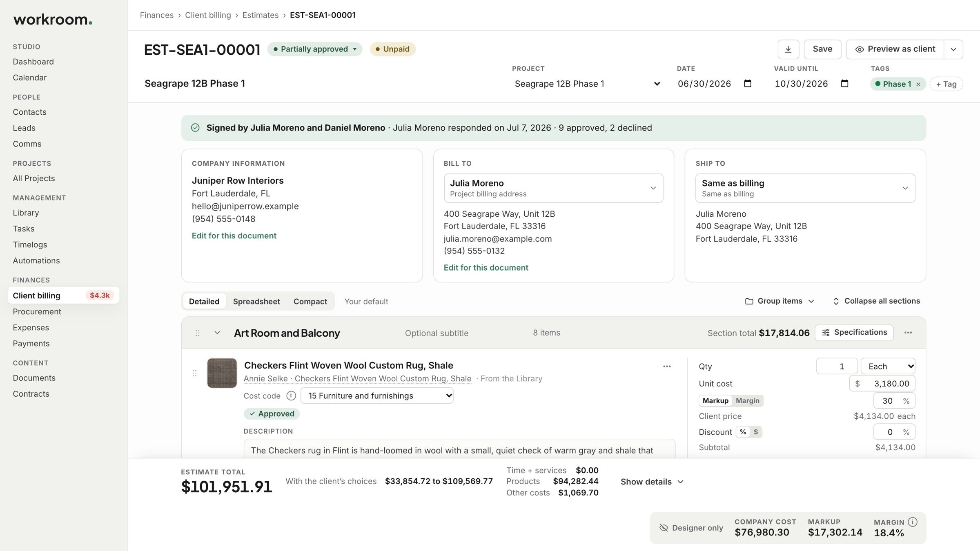Add a tag with + Tag
The width and height of the screenshot is (980, 551).
coord(946,84)
